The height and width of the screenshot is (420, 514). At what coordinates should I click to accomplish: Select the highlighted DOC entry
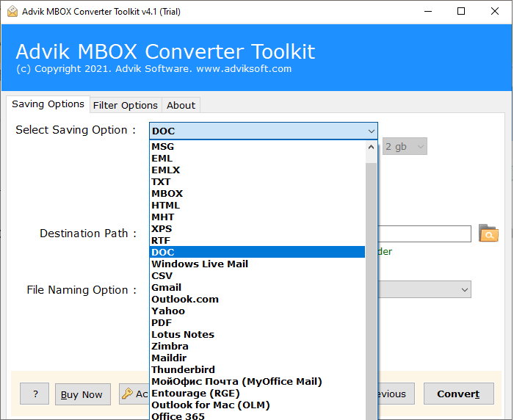(257, 252)
